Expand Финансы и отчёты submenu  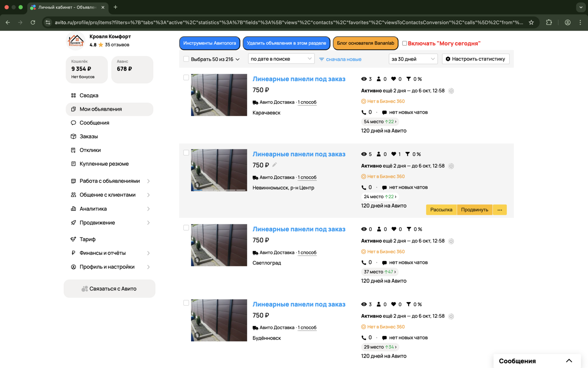point(148,253)
